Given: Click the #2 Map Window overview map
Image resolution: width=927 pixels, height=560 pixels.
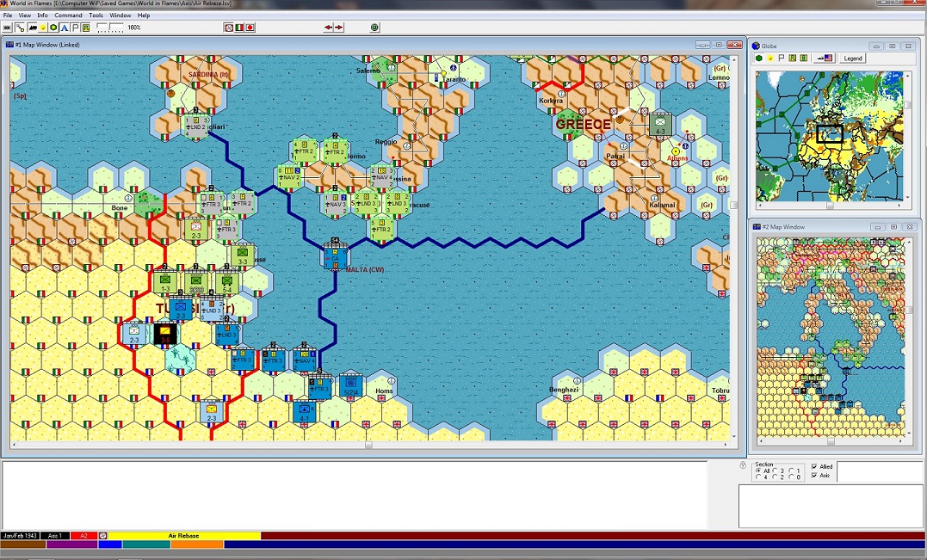Looking at the screenshot, I should 831,336.
